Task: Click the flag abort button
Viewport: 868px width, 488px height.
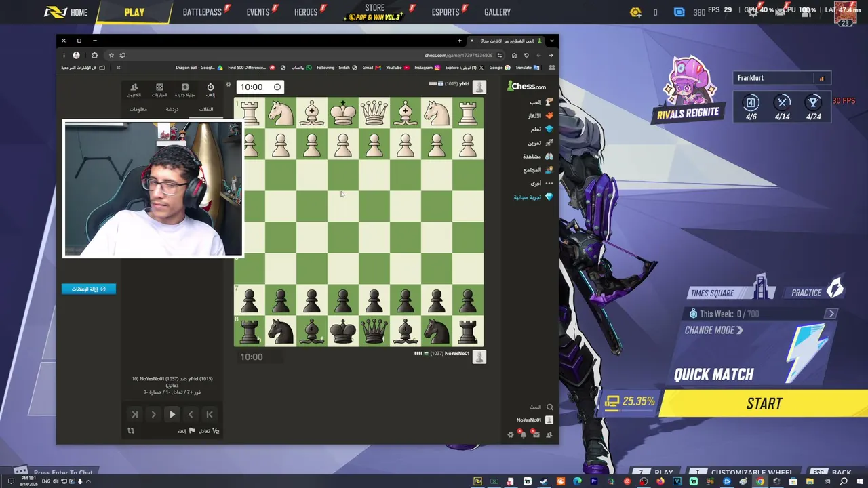Action: (186, 431)
